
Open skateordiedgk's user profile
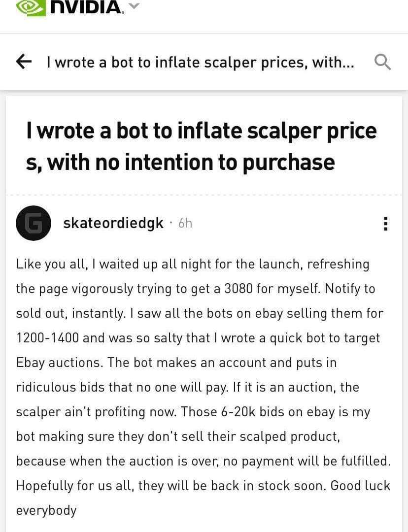point(113,223)
